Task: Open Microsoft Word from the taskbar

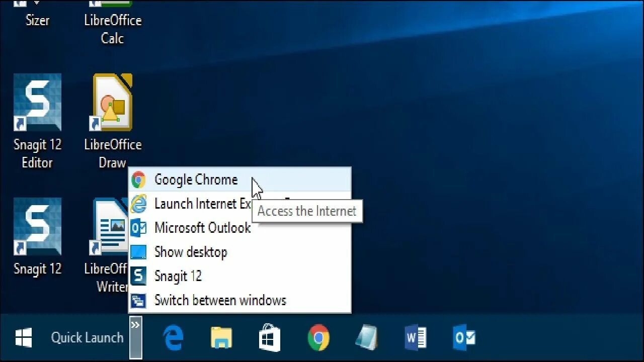Action: pos(416,337)
